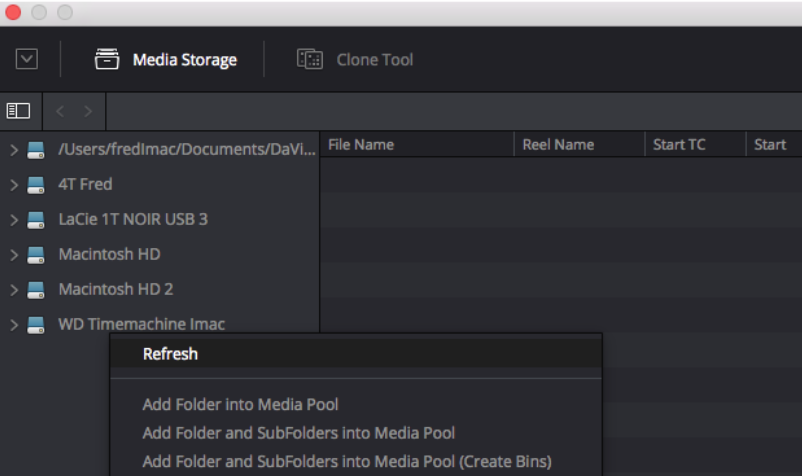Choose Add Folder into Media Pool
802x476 pixels.
point(240,405)
